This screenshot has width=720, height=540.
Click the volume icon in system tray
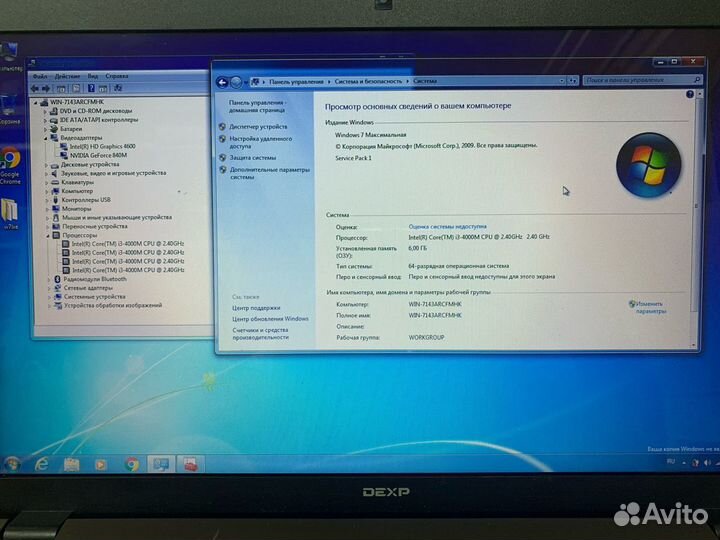point(707,462)
